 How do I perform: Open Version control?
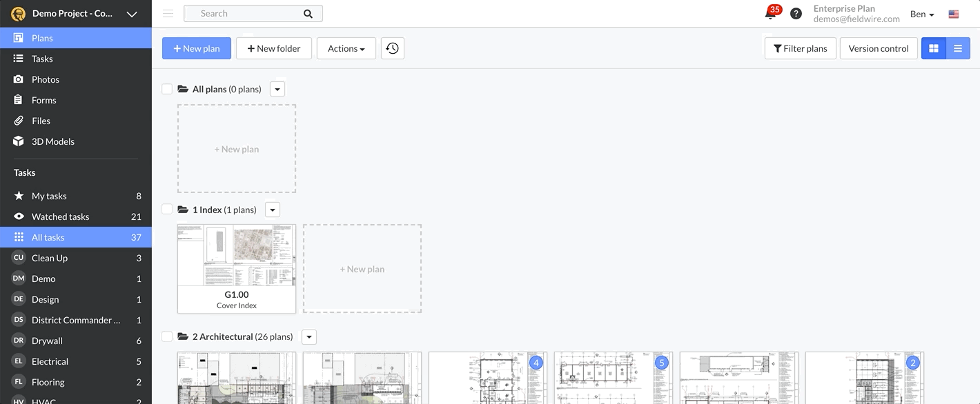(x=878, y=48)
